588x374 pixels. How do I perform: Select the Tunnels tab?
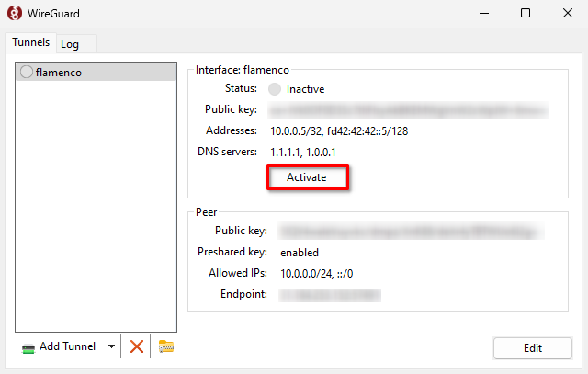click(x=30, y=42)
